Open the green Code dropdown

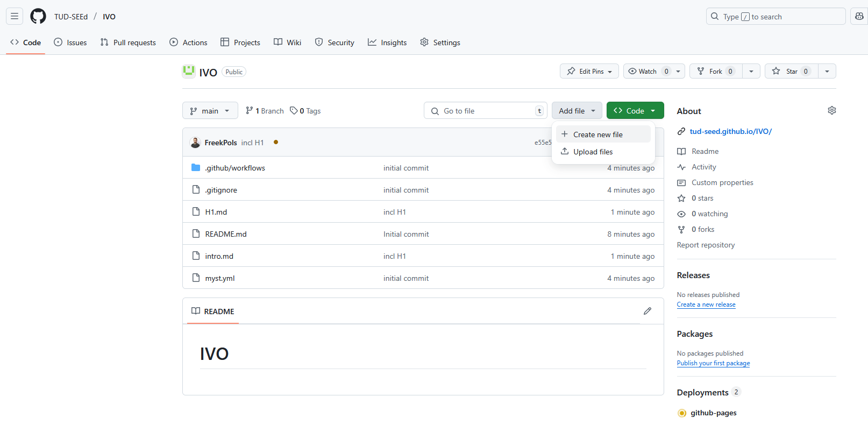point(635,111)
